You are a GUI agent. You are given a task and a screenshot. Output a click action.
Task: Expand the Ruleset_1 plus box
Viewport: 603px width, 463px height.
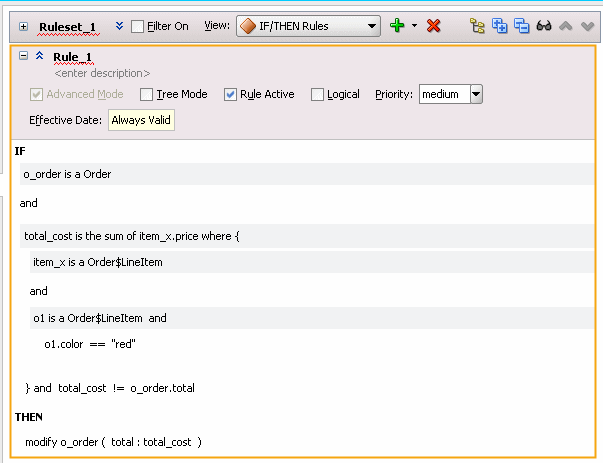[23, 27]
